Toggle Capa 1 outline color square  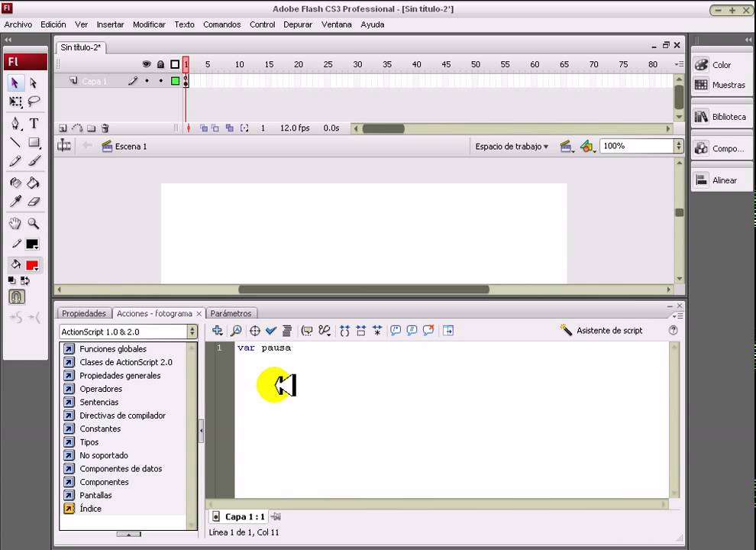click(x=175, y=81)
